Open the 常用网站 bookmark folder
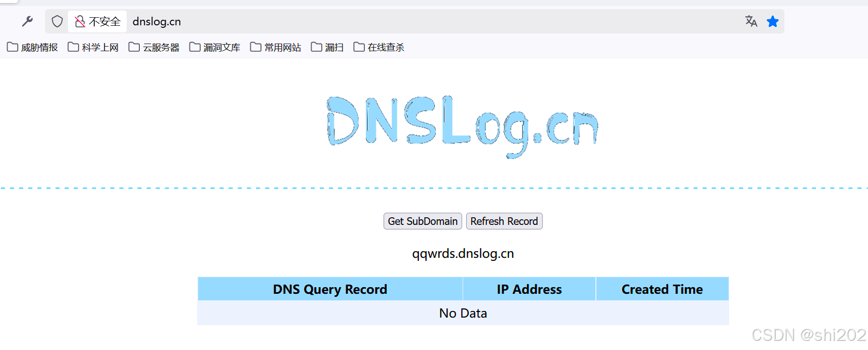This screenshot has height=350, width=868. pos(276,47)
